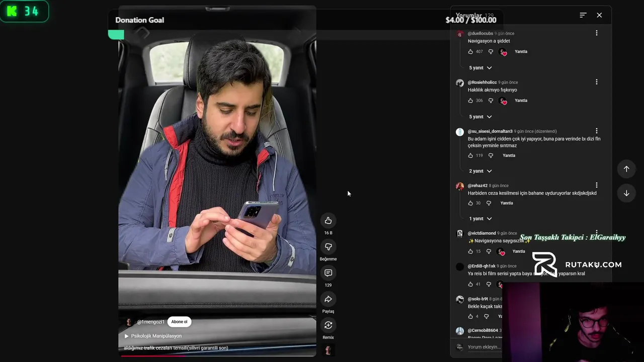Image resolution: width=644 pixels, height=362 pixels.
Task: Go to previous video with up arrow
Action: coord(626,169)
